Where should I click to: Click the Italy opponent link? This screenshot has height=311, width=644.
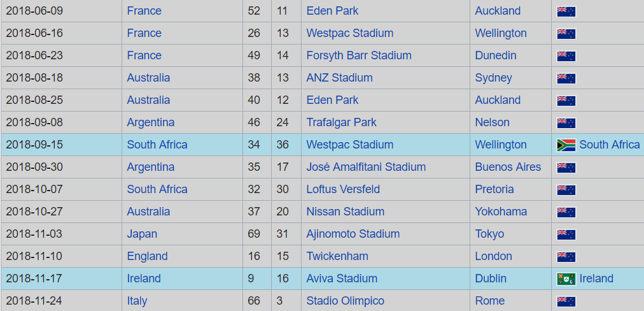point(137,301)
